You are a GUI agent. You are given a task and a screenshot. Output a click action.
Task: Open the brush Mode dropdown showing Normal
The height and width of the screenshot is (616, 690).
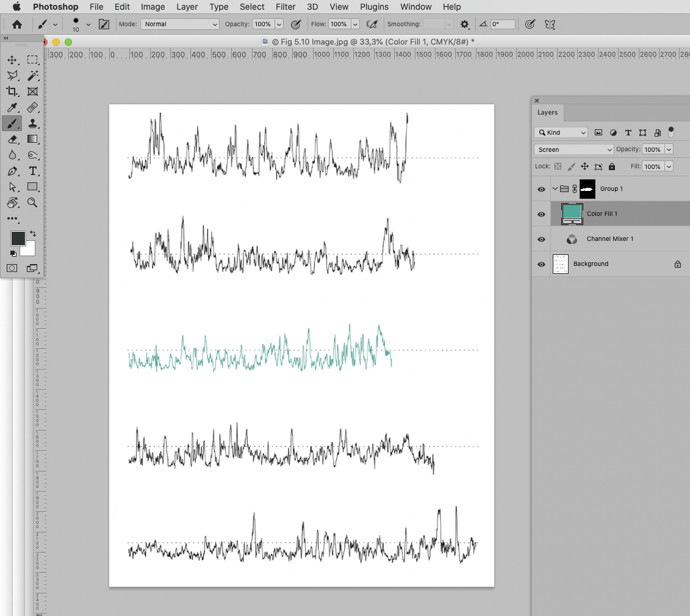(x=179, y=24)
